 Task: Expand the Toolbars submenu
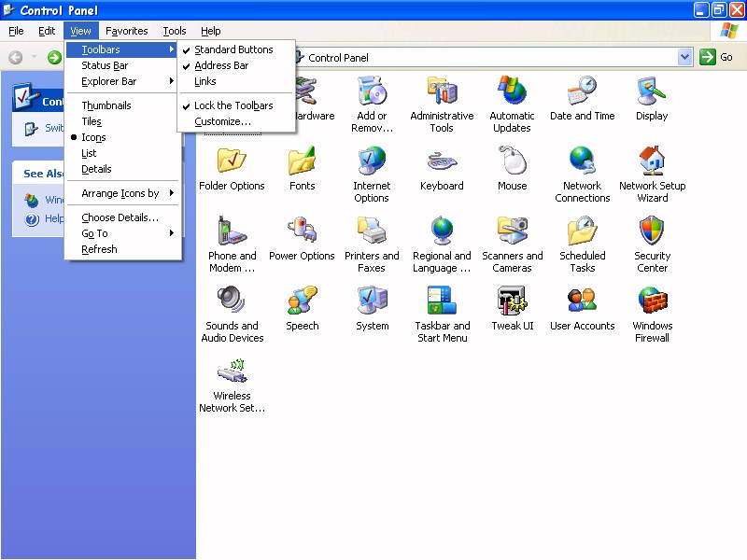coord(121,49)
